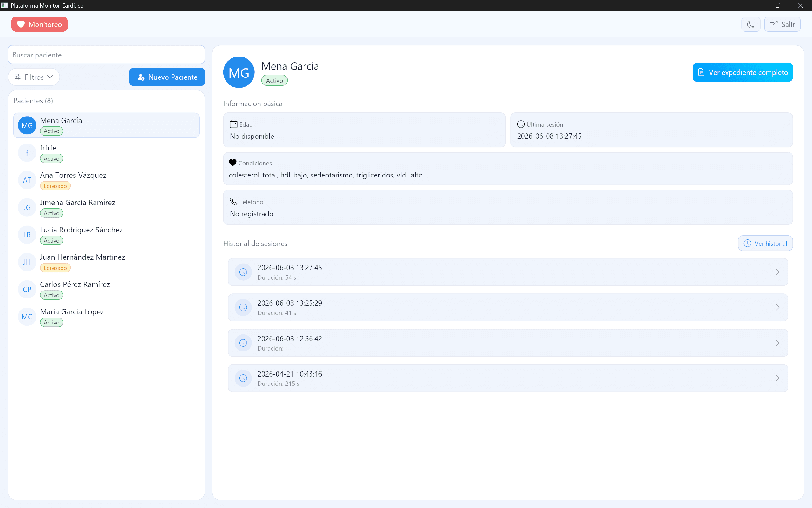Click the Pacientes (8) heading
Image resolution: width=812 pixels, height=508 pixels.
coord(33,101)
